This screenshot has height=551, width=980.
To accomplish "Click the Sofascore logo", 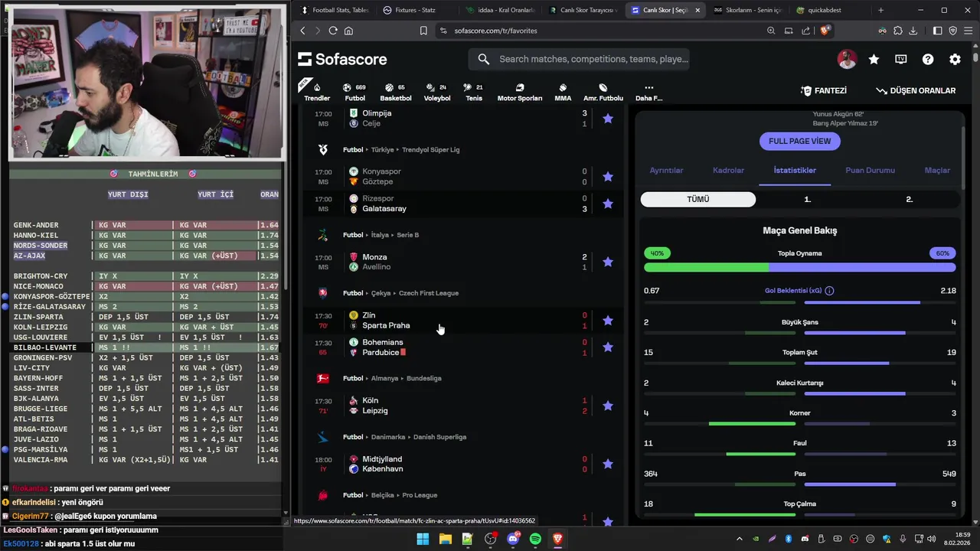I will [342, 59].
